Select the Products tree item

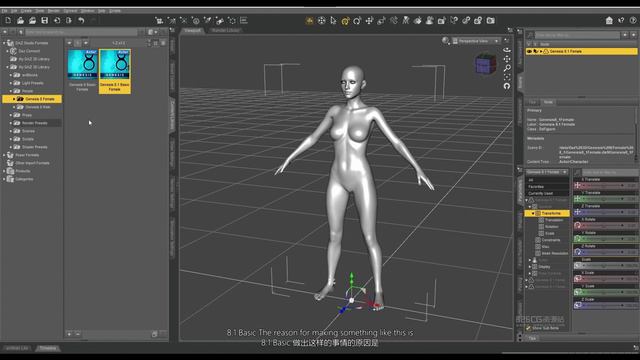point(23,171)
